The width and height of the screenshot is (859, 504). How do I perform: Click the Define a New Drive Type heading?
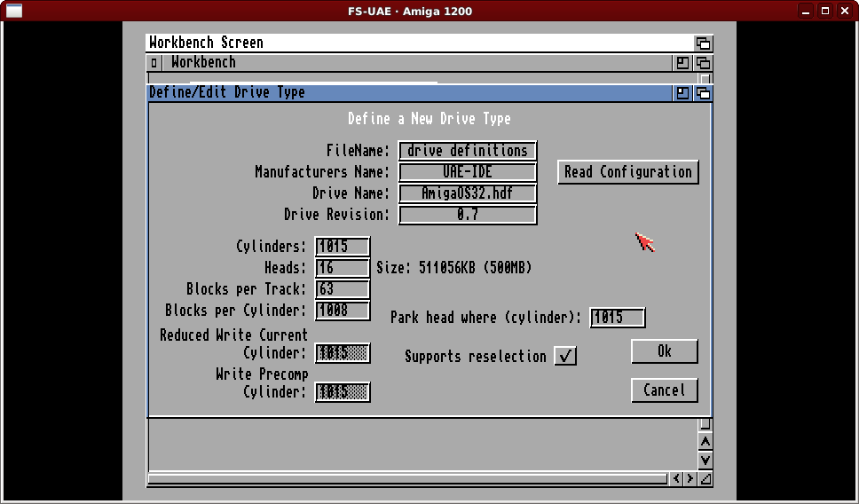tap(429, 119)
